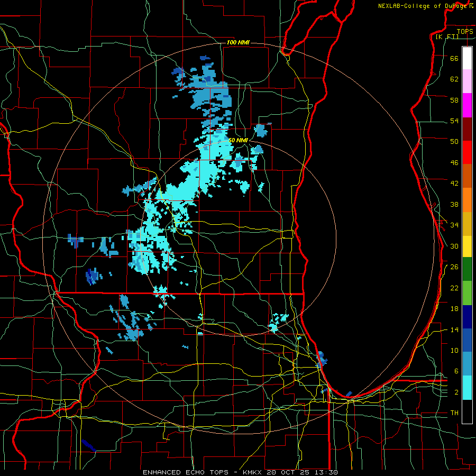Click the 50 NMI range ring label
Image resolution: width=476 pixels, height=476 pixels.
(239, 140)
